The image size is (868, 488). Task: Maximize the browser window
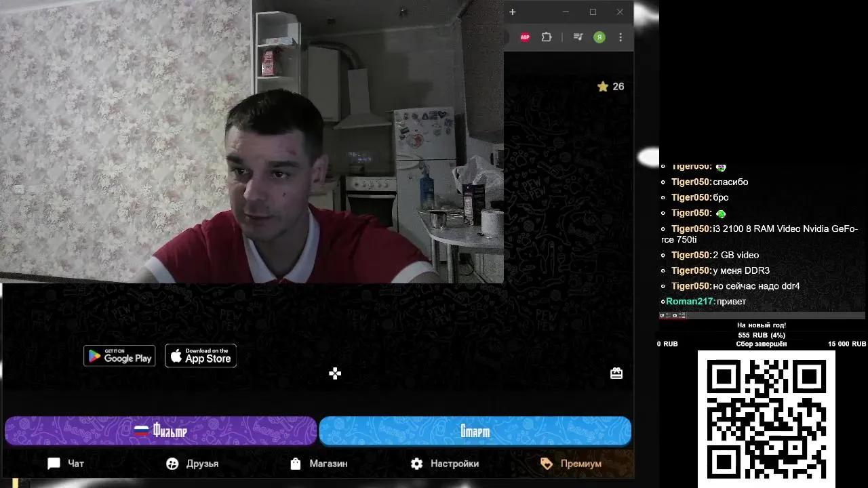click(x=593, y=12)
